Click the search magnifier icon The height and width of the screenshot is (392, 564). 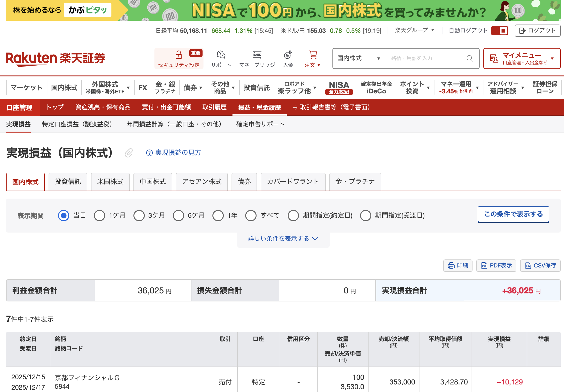pos(469,58)
